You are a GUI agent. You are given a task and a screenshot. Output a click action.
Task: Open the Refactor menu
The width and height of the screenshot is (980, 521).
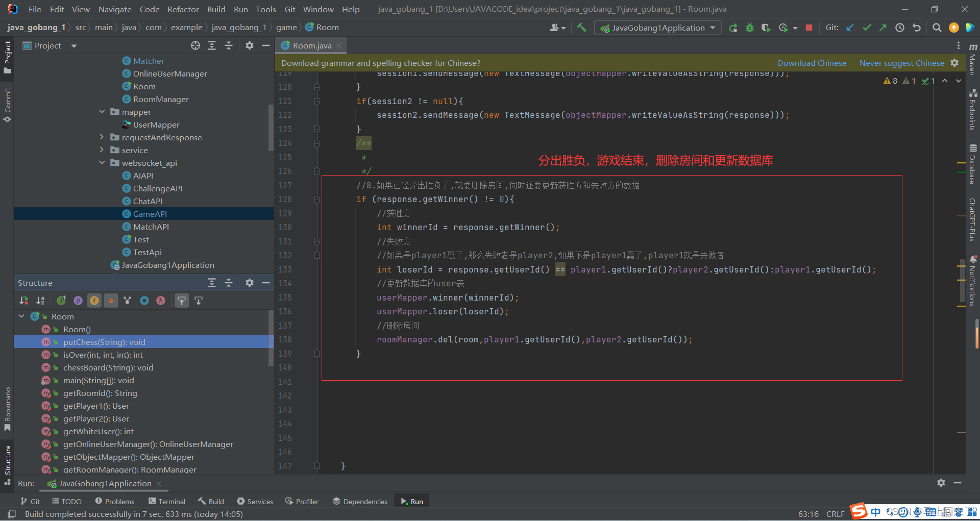click(183, 9)
